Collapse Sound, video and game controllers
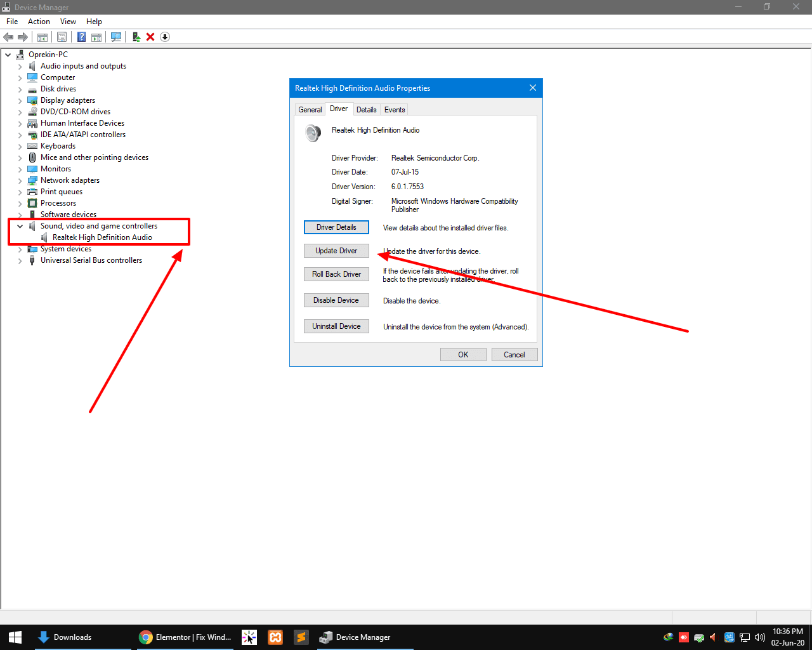812x650 pixels. click(x=20, y=226)
